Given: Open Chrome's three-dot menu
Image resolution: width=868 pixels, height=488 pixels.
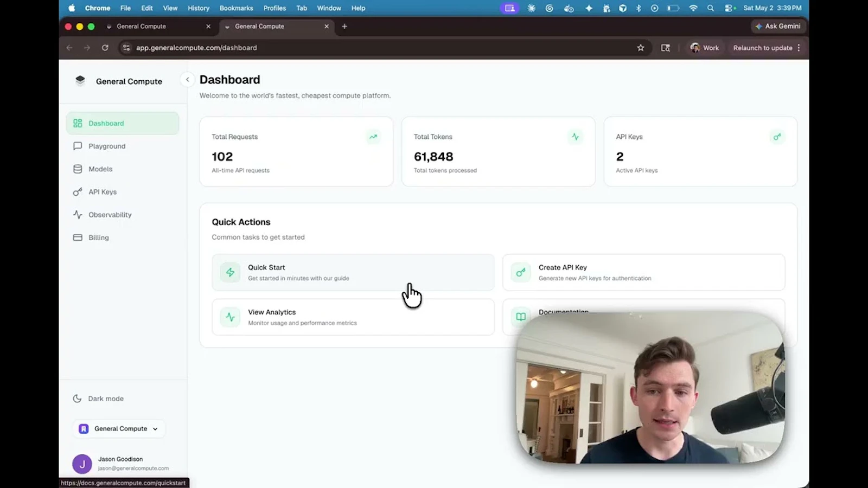Looking at the screenshot, I should coord(799,48).
